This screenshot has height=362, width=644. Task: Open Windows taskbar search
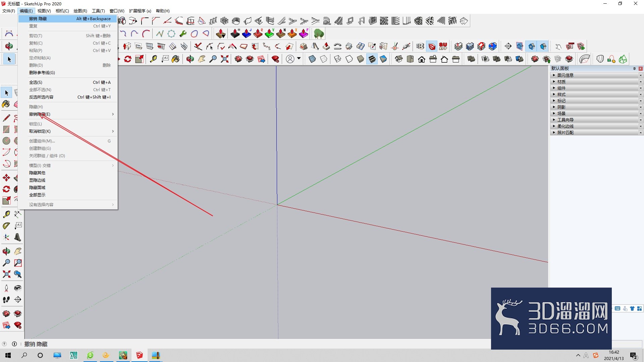(24, 355)
